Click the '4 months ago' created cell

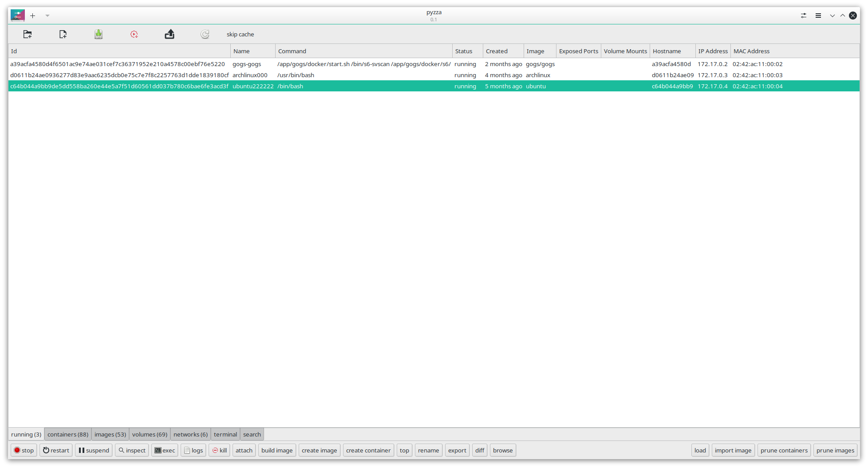(x=503, y=75)
